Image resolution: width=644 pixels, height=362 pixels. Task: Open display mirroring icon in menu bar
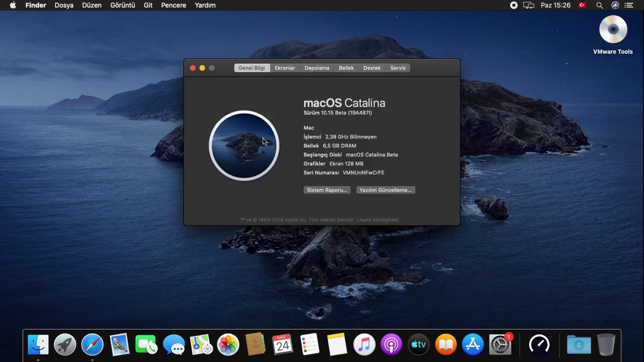528,5
